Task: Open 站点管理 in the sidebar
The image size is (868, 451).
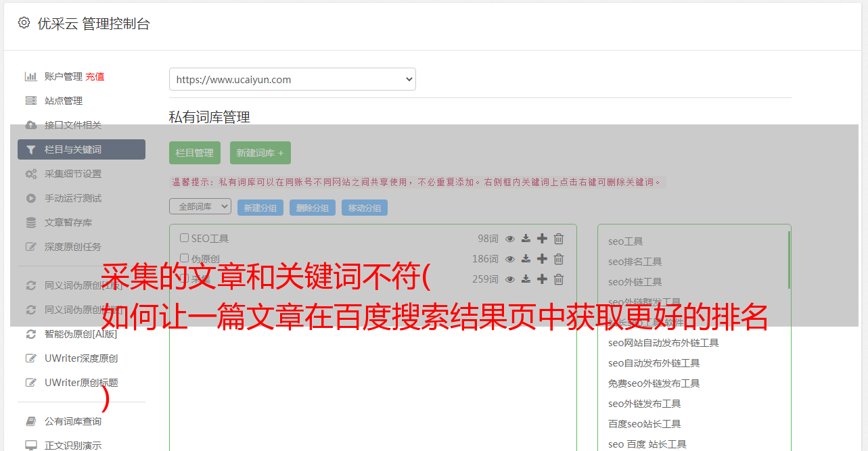Action: point(64,101)
